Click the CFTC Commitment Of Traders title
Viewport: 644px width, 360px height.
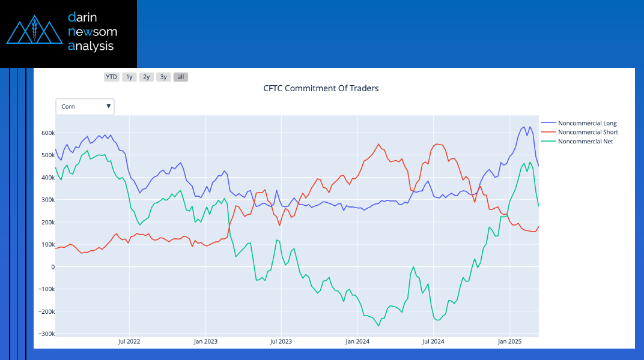tap(321, 88)
